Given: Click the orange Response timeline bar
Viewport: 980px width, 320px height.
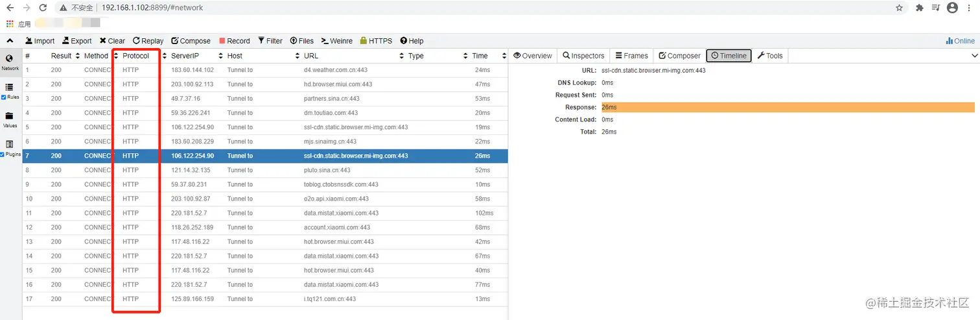Looking at the screenshot, I should pos(787,107).
